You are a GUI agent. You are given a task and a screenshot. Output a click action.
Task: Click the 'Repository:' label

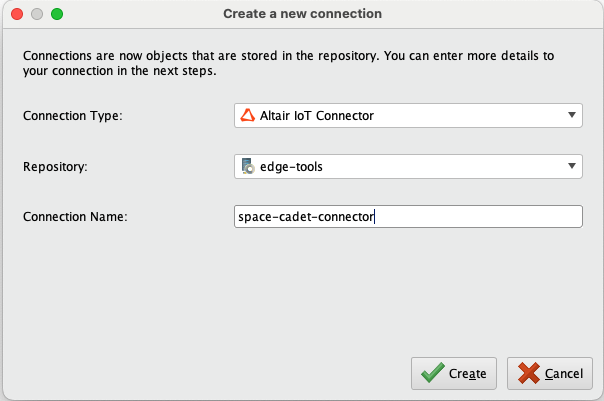coord(55,166)
